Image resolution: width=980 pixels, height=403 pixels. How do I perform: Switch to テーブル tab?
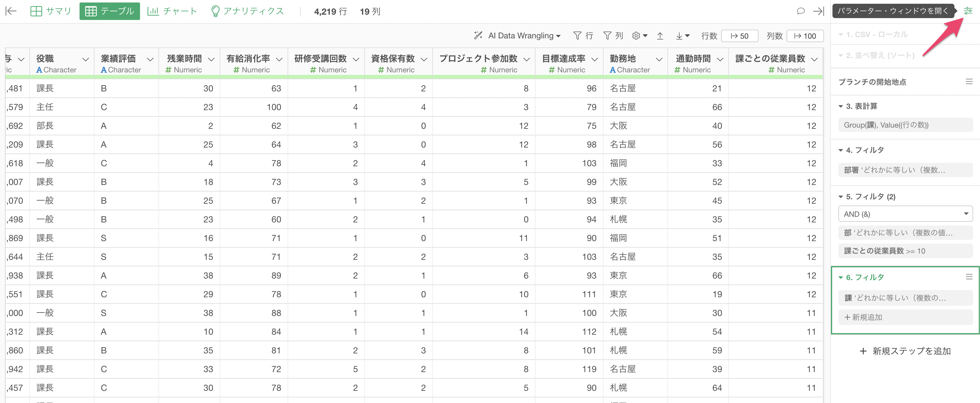tap(109, 11)
